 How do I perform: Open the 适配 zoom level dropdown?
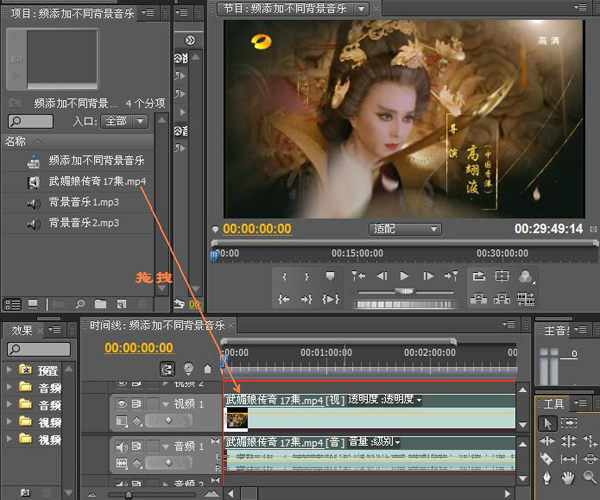pyautogui.click(x=405, y=229)
